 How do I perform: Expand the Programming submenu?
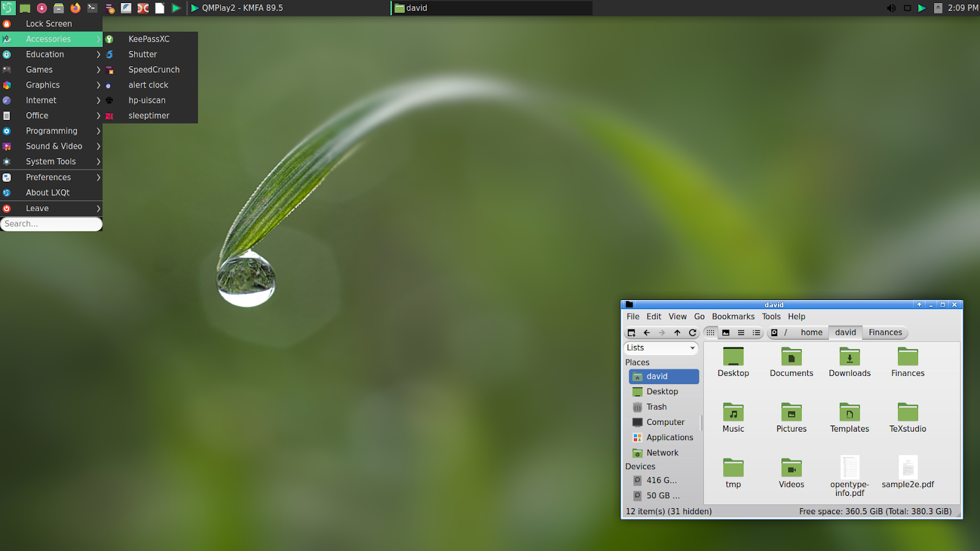(x=51, y=131)
